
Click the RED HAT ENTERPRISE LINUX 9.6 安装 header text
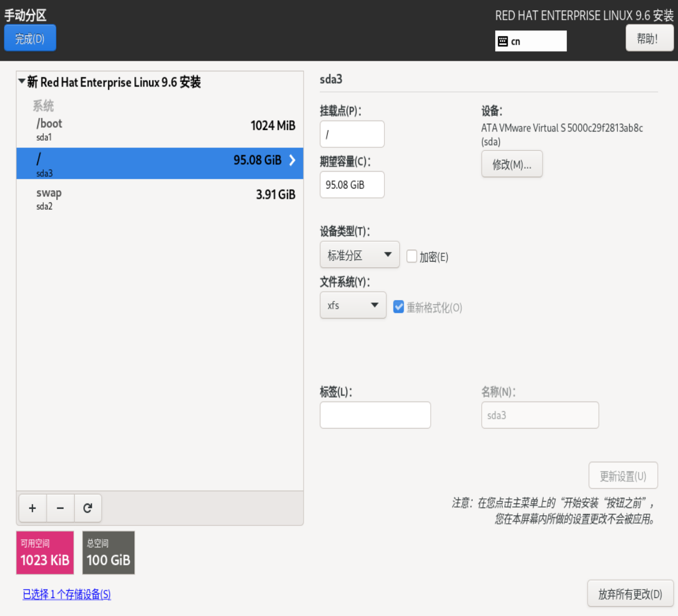[584, 16]
